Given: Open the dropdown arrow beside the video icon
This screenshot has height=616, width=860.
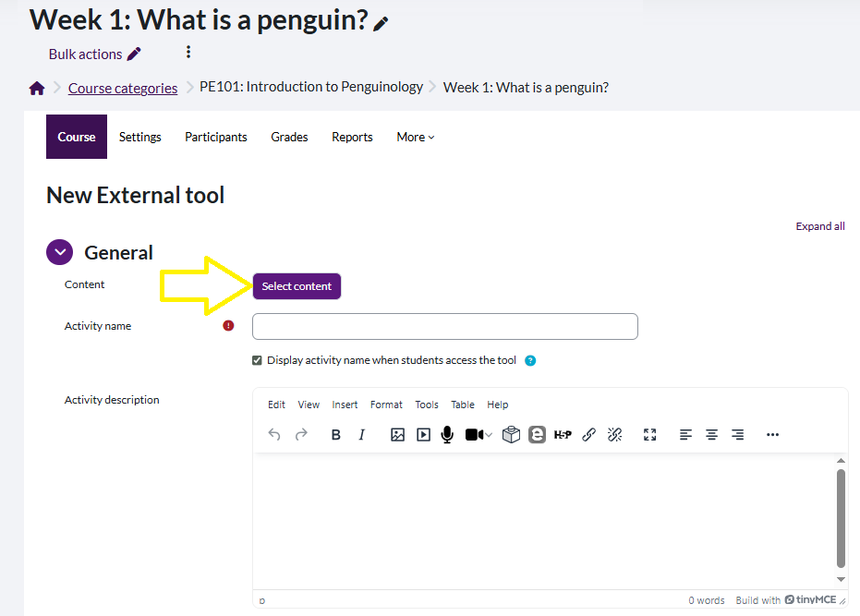Looking at the screenshot, I should pyautogui.click(x=489, y=435).
